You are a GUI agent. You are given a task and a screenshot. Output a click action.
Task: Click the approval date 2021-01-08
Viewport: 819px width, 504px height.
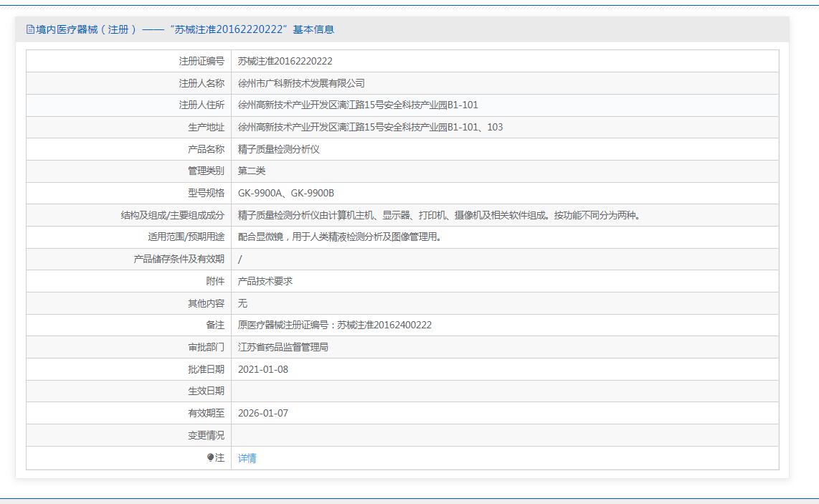(x=262, y=369)
